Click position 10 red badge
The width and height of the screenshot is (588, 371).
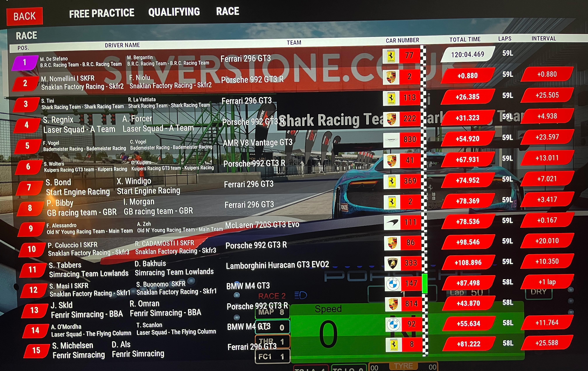[32, 250]
